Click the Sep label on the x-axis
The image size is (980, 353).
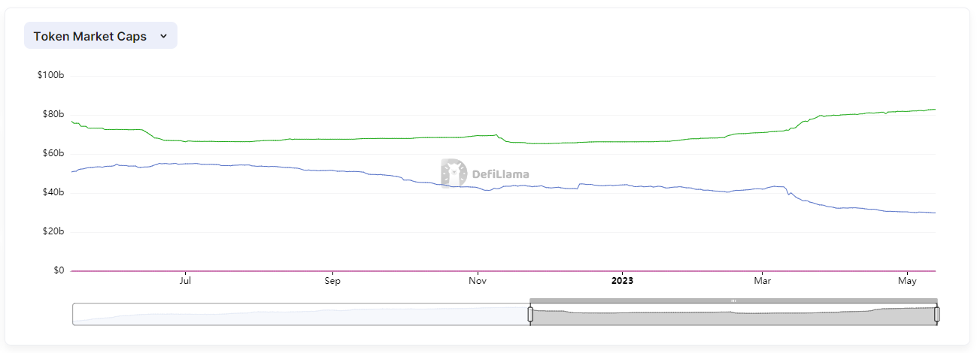[332, 281]
